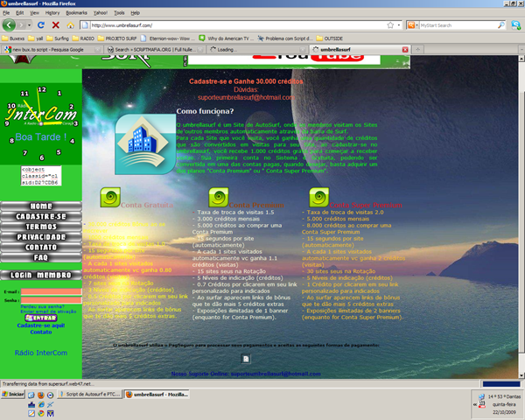Click the taskbar clock date area

pos(504,404)
